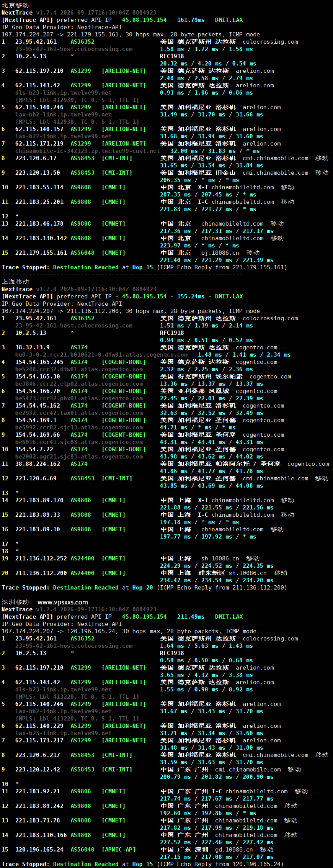Click hostname lax-b23-link.ip.twelve99.net
Screen dimensions: 333x868
pos(64,733)
